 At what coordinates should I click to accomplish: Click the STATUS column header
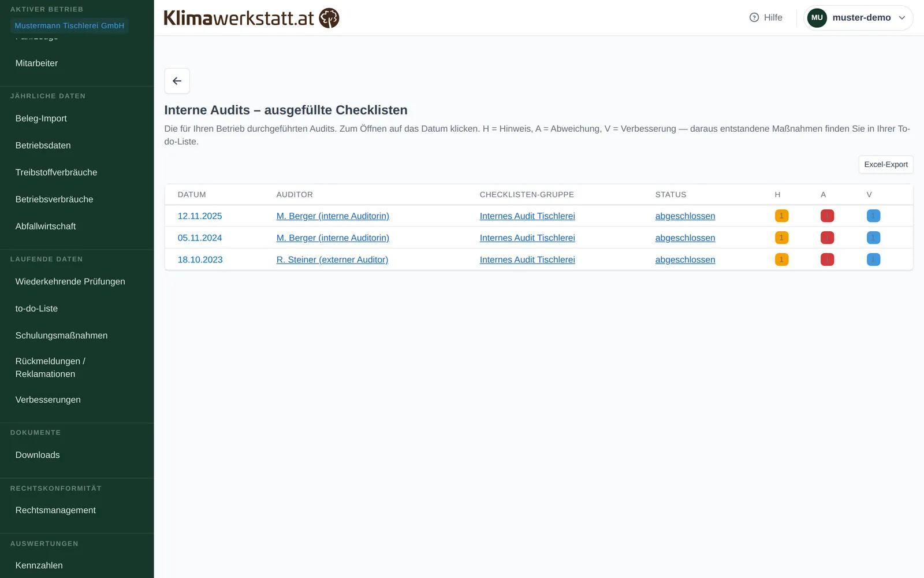tap(670, 195)
